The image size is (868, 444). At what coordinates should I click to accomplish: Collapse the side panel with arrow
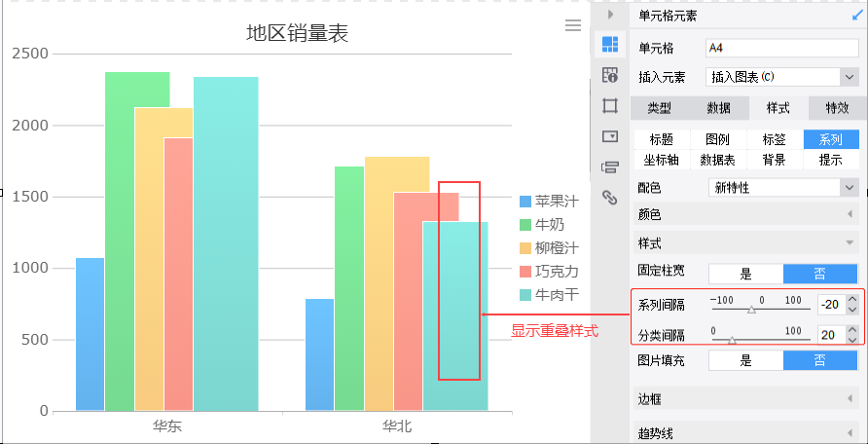pyautogui.click(x=610, y=14)
